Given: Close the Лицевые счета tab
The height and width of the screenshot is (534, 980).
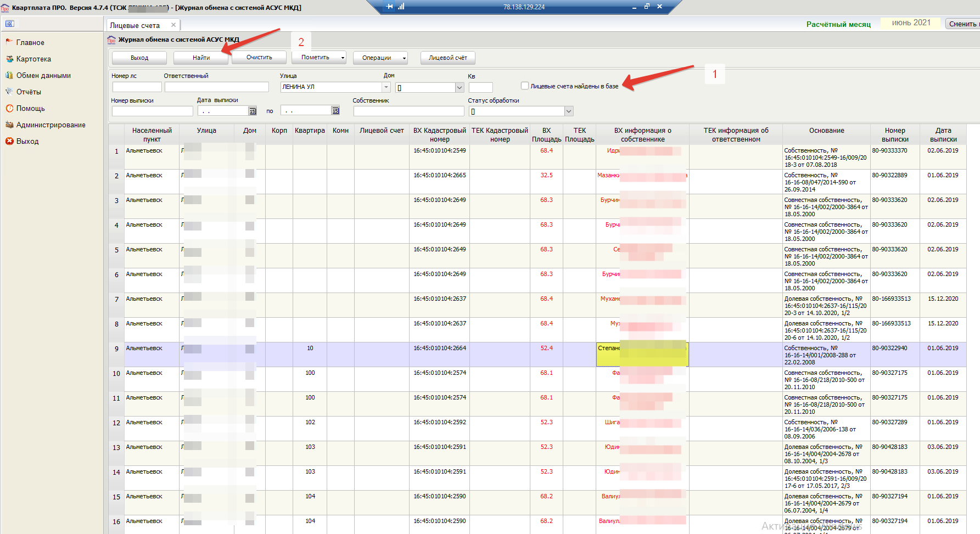Looking at the screenshot, I should point(173,25).
